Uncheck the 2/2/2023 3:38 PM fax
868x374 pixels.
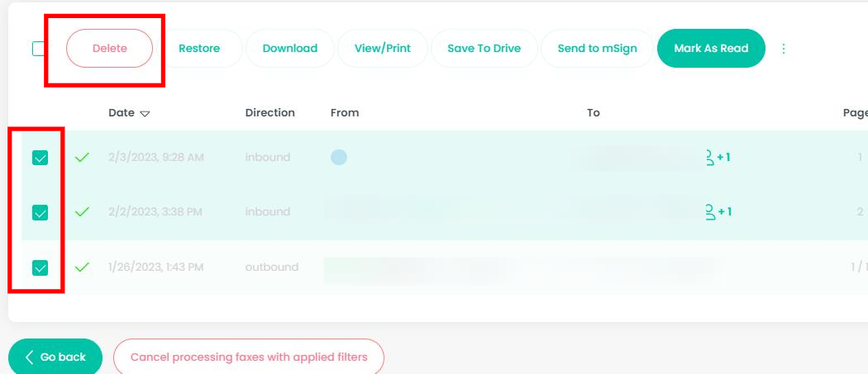coord(40,212)
